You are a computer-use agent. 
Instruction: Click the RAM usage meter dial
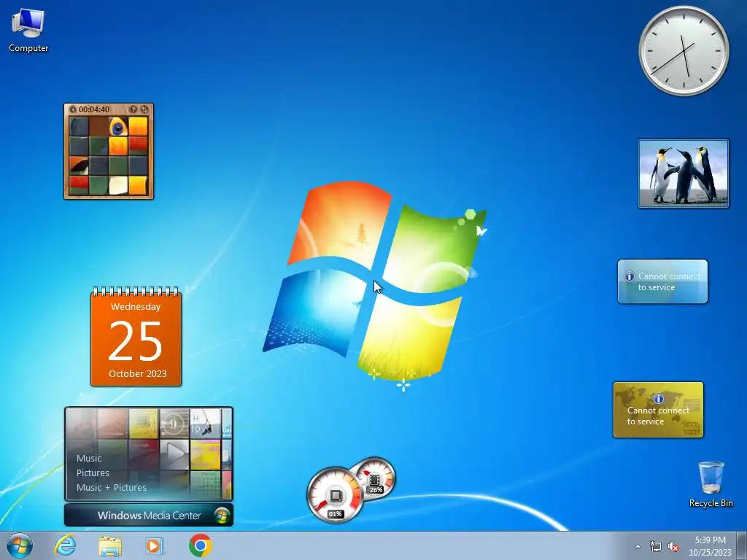tap(375, 478)
